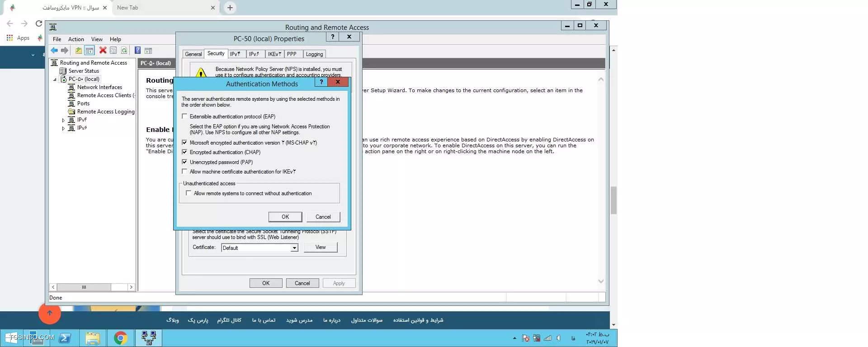Select Server Status in the console tree
Image resolution: width=868 pixels, height=347 pixels.
tap(84, 71)
